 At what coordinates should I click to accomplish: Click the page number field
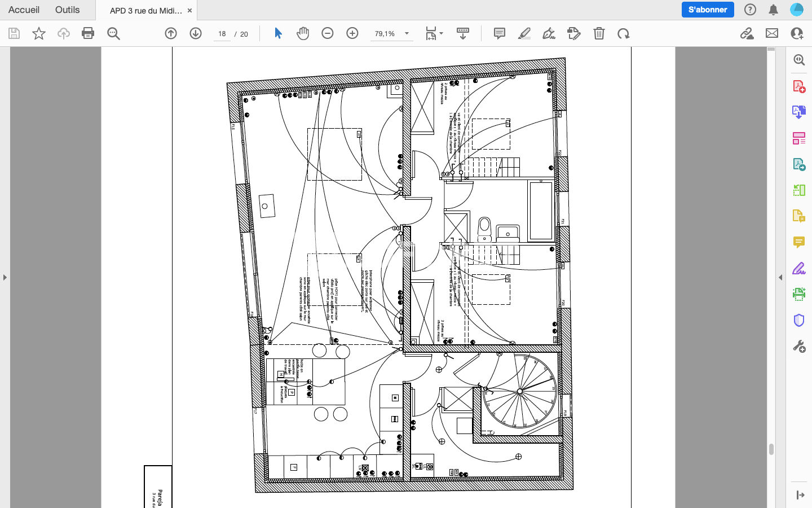pos(222,34)
